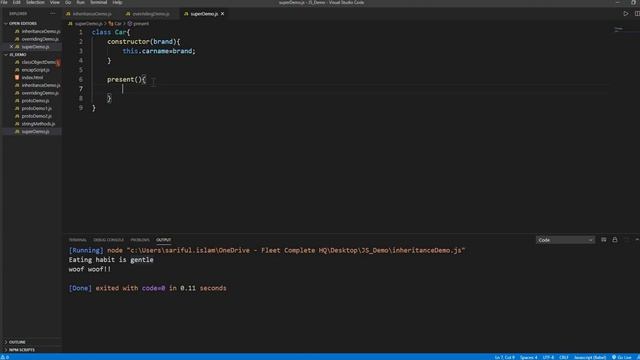
Task: Change indentation via Spaces: 4 status item
Action: pyautogui.click(x=529, y=357)
